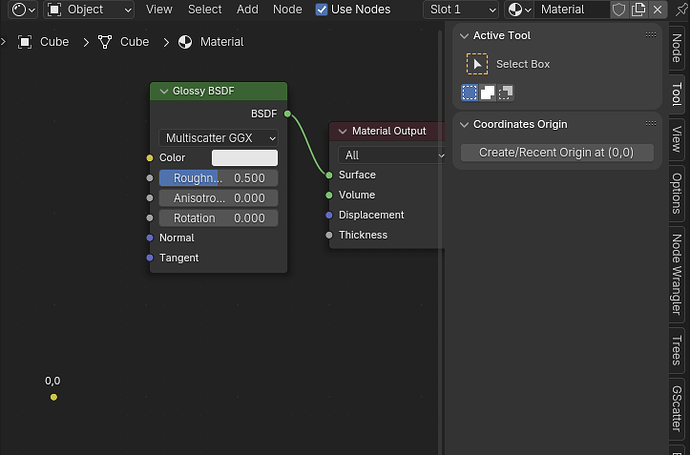This screenshot has width=690, height=455.
Task: Click the Normal input socket
Action: [x=150, y=238]
